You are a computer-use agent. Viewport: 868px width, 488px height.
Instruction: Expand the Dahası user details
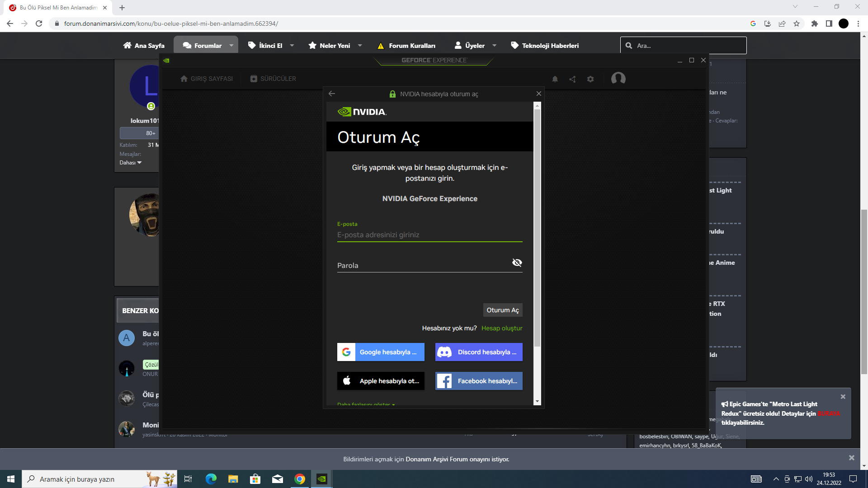(x=130, y=163)
